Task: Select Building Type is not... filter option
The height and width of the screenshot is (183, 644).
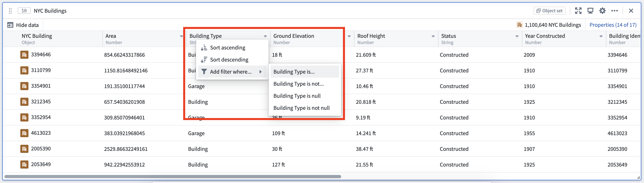Action: pyautogui.click(x=305, y=84)
